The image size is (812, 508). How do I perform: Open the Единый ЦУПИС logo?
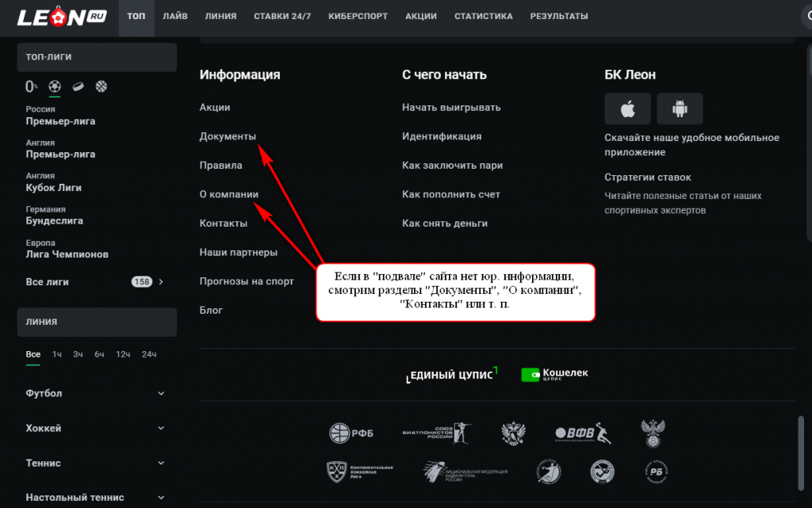pyautogui.click(x=452, y=375)
